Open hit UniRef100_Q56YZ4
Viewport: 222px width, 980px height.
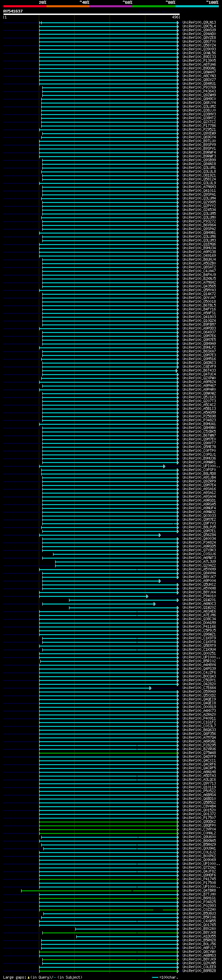199,45
